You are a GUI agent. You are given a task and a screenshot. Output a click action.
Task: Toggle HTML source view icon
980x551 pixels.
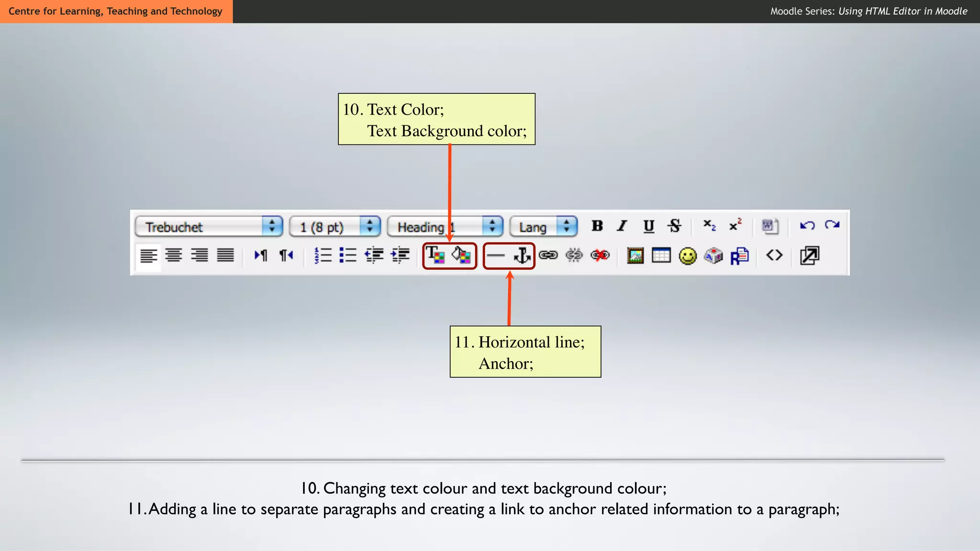point(774,255)
